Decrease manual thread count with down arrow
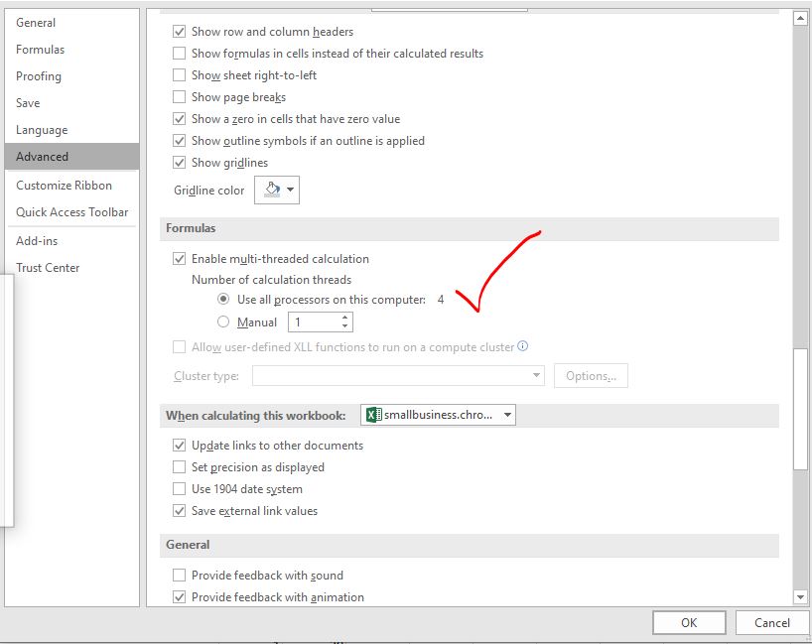The height and width of the screenshot is (644, 812). click(x=344, y=326)
